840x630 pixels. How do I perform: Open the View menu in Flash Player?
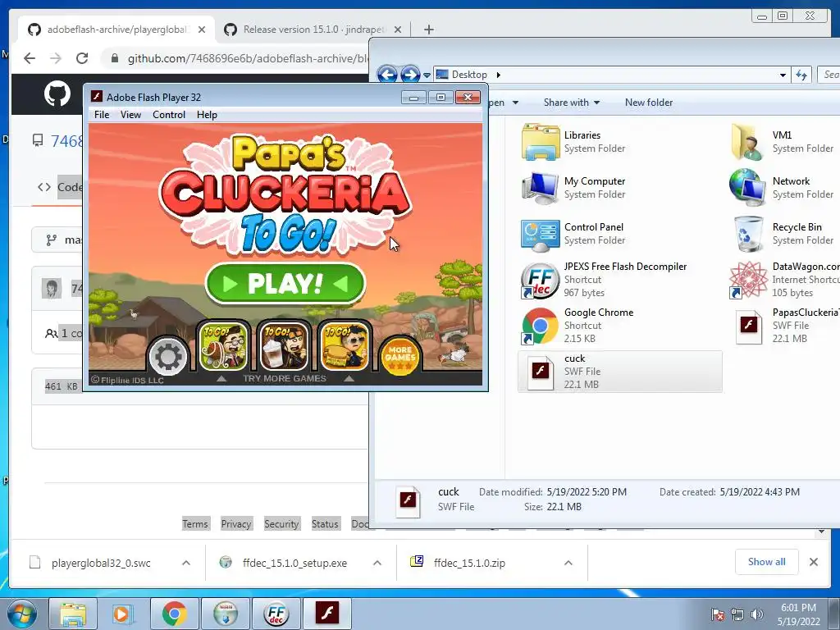[x=130, y=115]
